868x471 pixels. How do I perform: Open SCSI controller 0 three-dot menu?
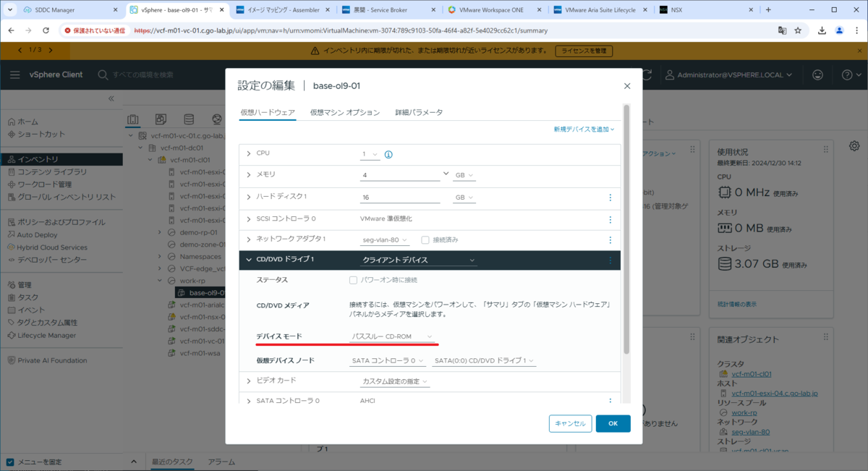tap(610, 219)
